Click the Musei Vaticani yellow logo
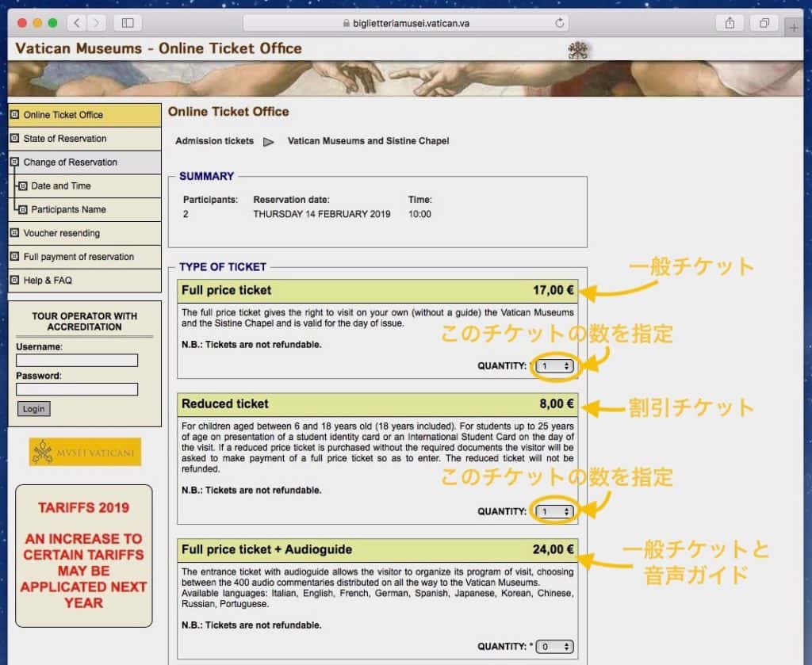This screenshot has height=665, width=812. click(85, 452)
